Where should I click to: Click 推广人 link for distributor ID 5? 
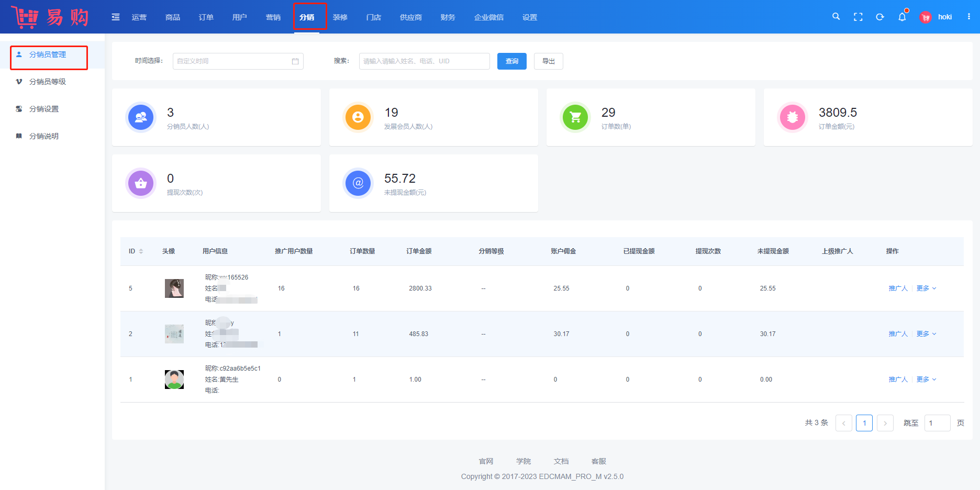tap(898, 288)
